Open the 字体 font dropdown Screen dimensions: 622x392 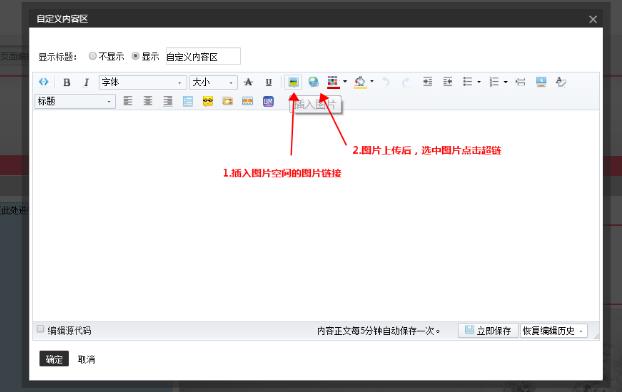pos(142,82)
